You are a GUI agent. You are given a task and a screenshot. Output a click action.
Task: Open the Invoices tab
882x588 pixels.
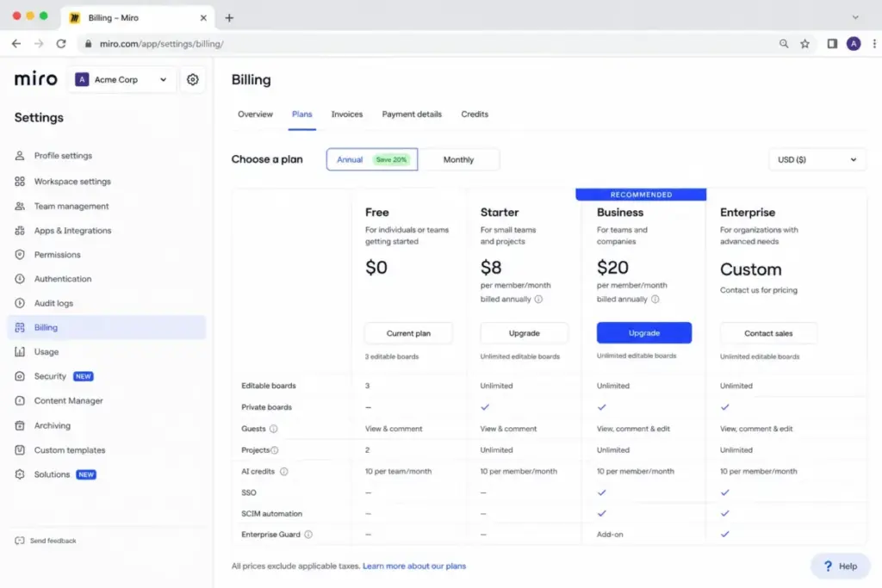tap(347, 115)
